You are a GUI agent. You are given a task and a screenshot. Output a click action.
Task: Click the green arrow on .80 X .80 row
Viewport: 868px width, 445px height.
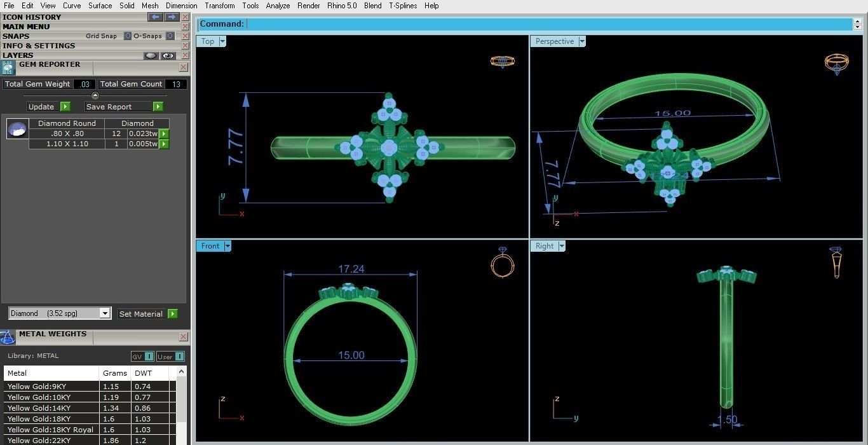pyautogui.click(x=164, y=134)
